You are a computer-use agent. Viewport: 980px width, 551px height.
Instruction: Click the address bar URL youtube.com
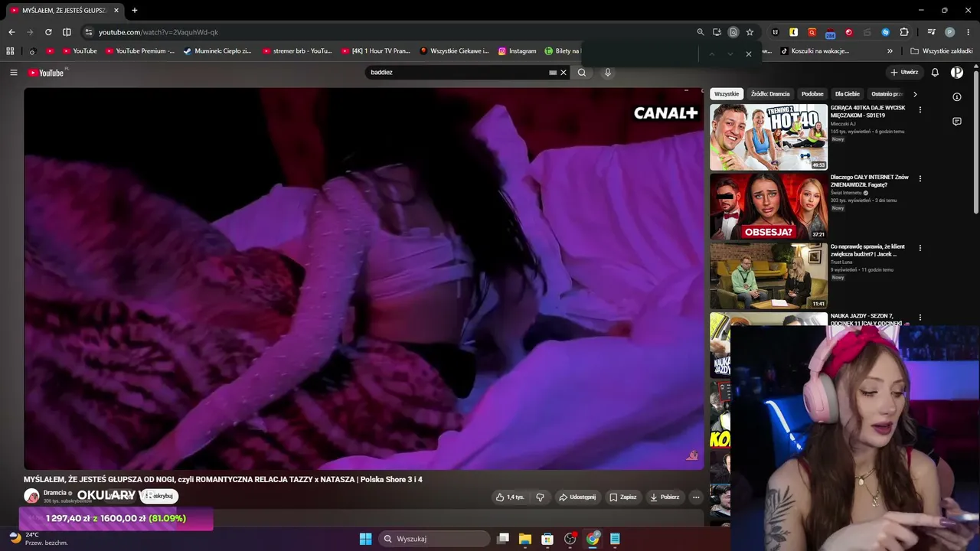[x=158, y=32]
